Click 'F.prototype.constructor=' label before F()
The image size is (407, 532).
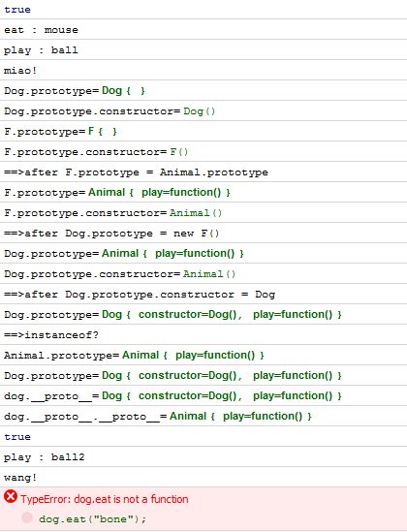click(x=86, y=152)
